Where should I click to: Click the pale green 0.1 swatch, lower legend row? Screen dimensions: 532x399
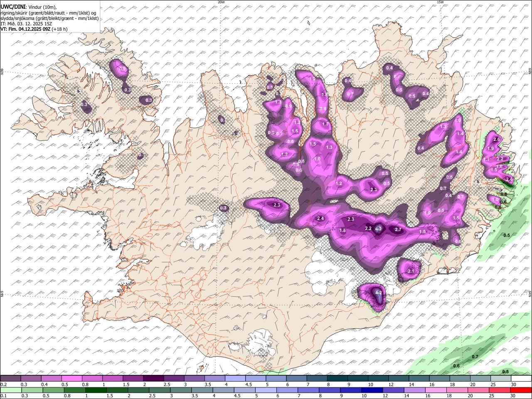click(11, 390)
